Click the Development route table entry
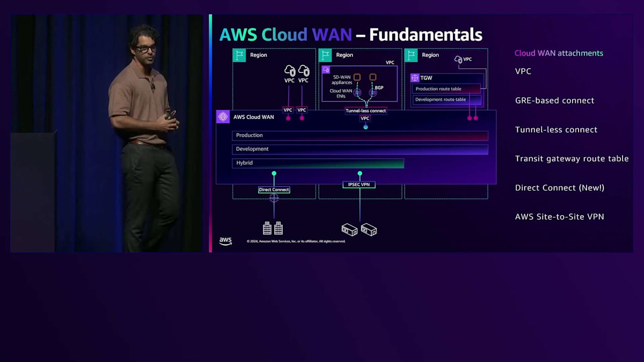Image resolution: width=644 pixels, height=362 pixels. [447, 100]
